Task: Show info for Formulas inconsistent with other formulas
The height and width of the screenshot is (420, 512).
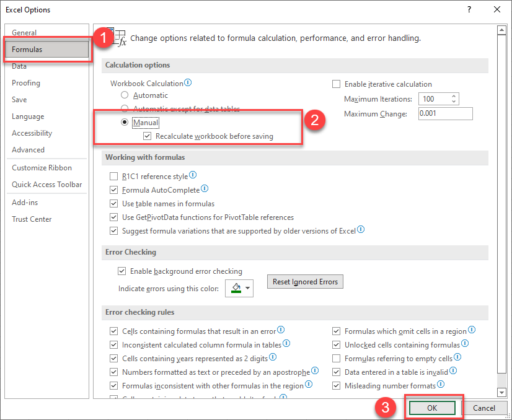Action: coord(309,385)
